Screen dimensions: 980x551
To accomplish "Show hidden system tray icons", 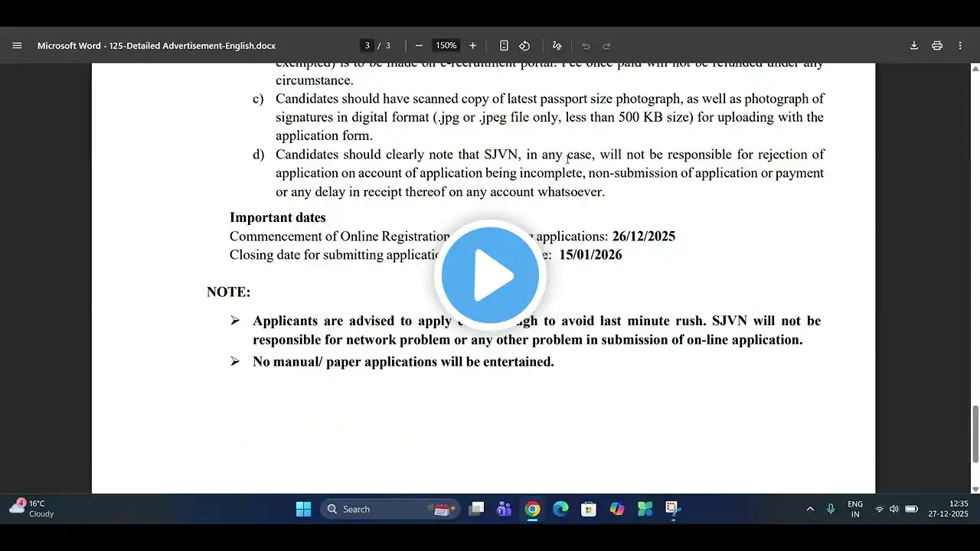I will click(810, 509).
